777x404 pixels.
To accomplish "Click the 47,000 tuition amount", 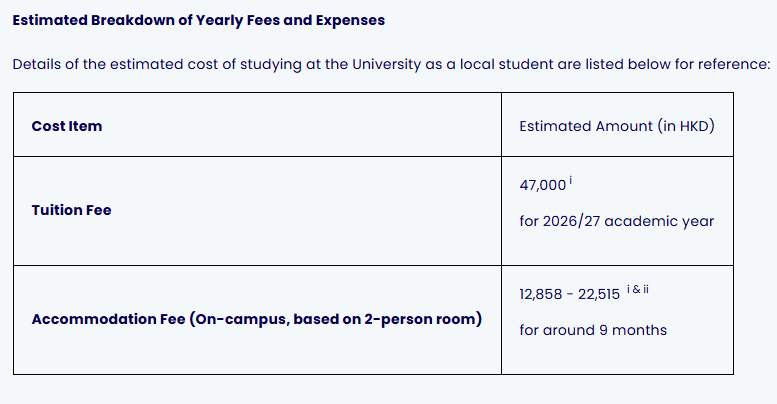I will click(542, 188).
